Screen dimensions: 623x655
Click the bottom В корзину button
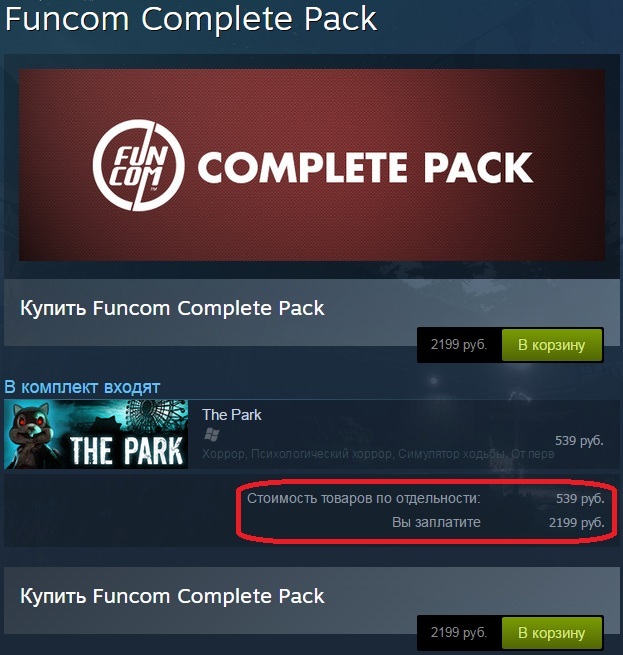click(x=552, y=633)
